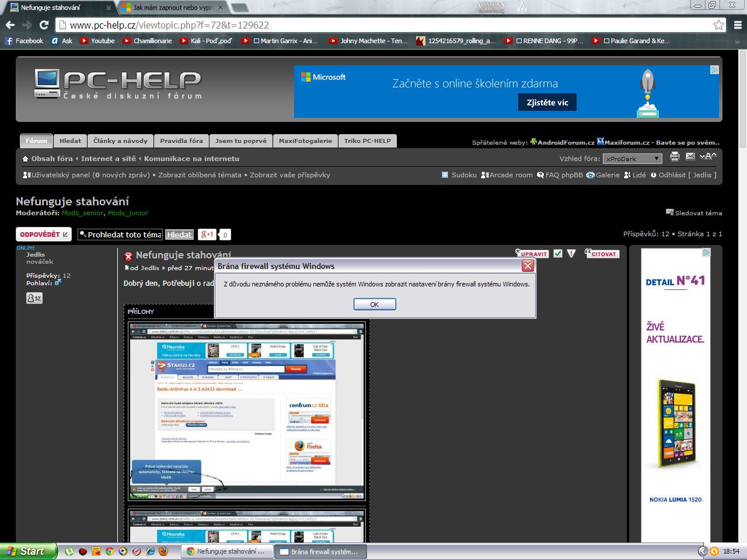Viewport: 747px width, 560px height.
Task: Launch Internet Explorer from quick launch
Action: pos(150,551)
